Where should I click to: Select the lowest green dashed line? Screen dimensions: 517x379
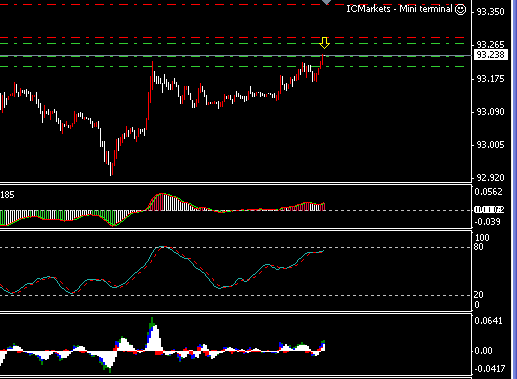pyautogui.click(x=232, y=67)
